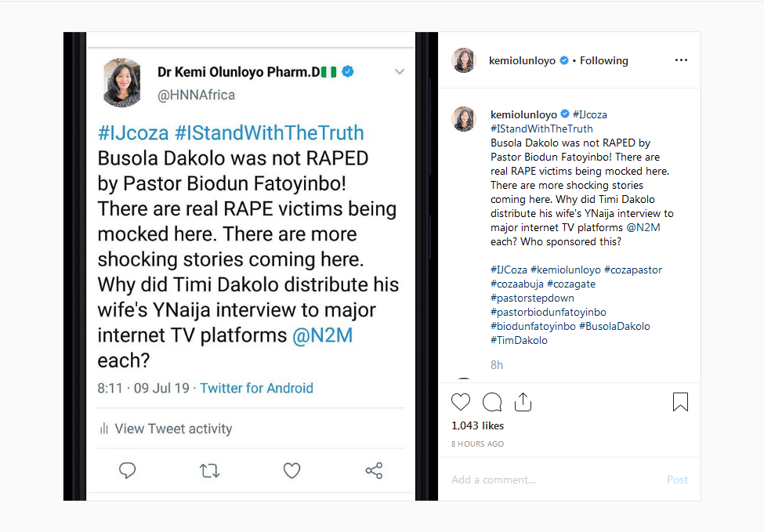
Task: Open comments with the speech bubble icon
Action: [492, 401]
